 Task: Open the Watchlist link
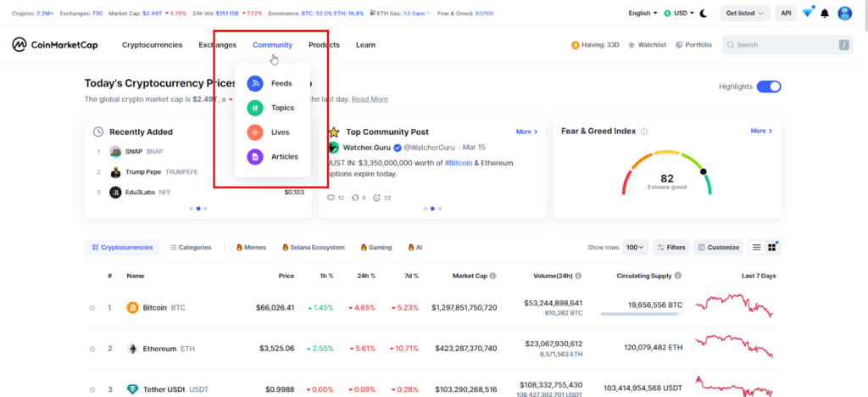pyautogui.click(x=647, y=45)
